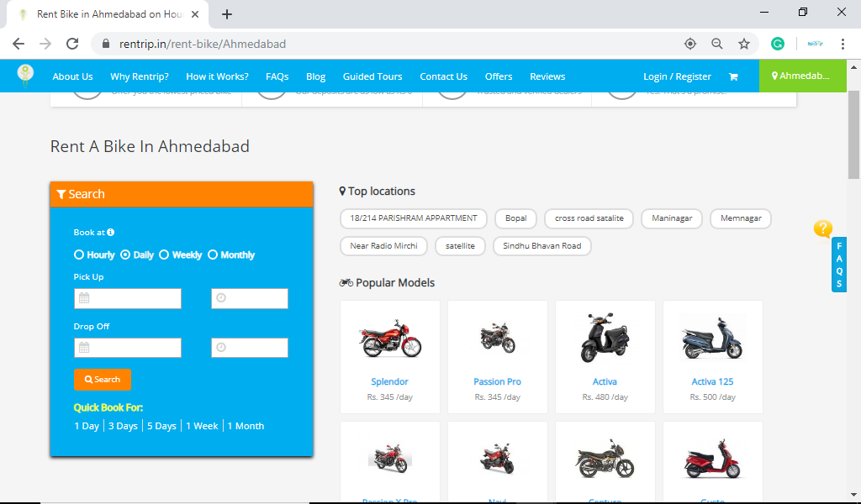Select the satellite location chip

tap(460, 245)
